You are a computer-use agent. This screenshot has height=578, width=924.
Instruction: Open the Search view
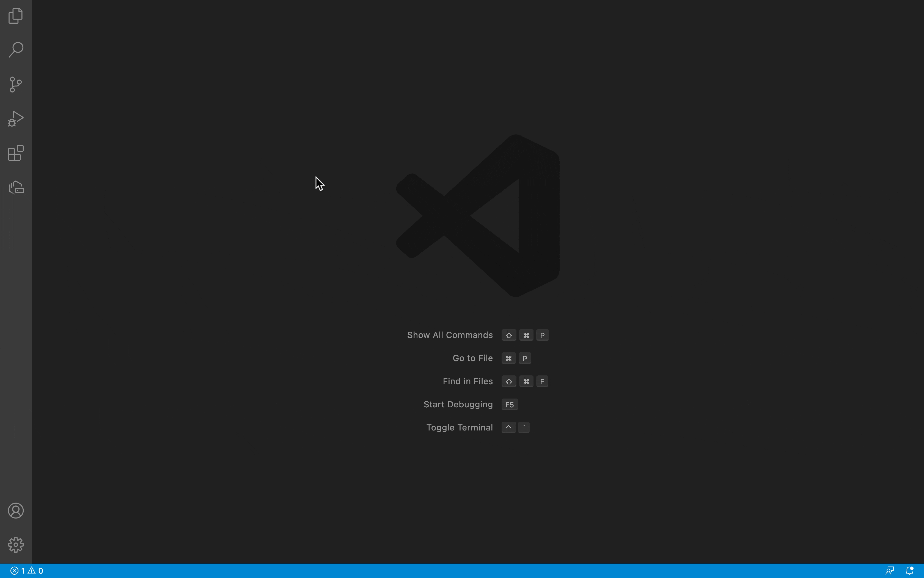point(16,50)
